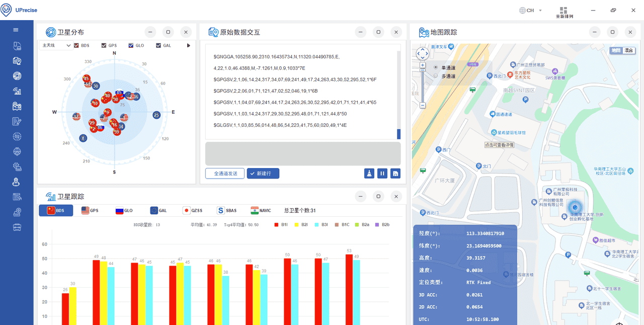Open the map tracking sidebar icon
Viewport: 644px width, 325px height.
(17, 106)
